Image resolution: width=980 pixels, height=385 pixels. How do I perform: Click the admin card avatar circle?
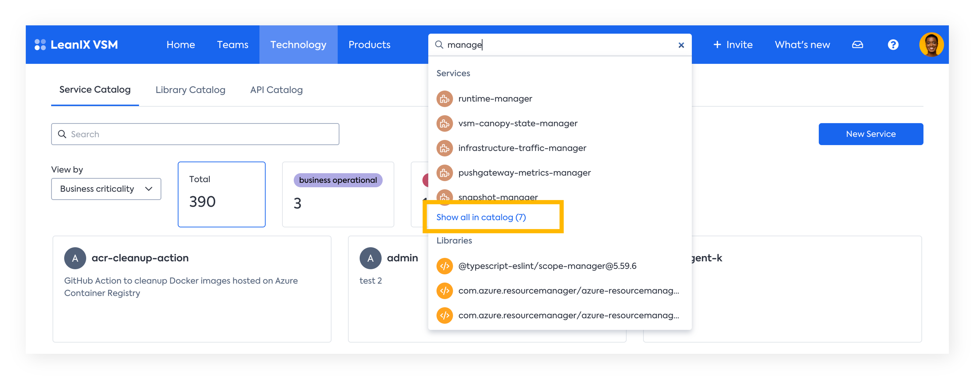click(370, 258)
